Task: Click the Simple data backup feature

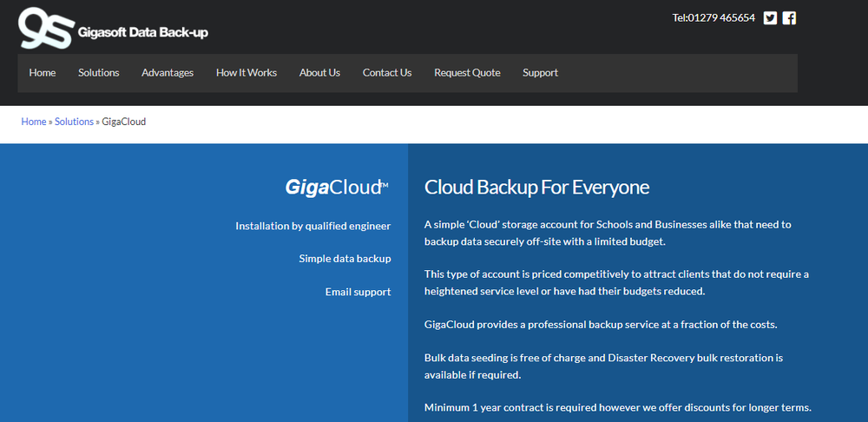Action: click(x=345, y=259)
